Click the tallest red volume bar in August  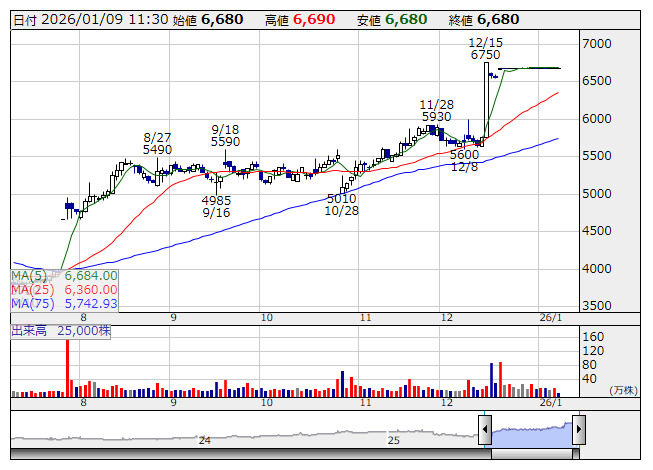[68, 368]
